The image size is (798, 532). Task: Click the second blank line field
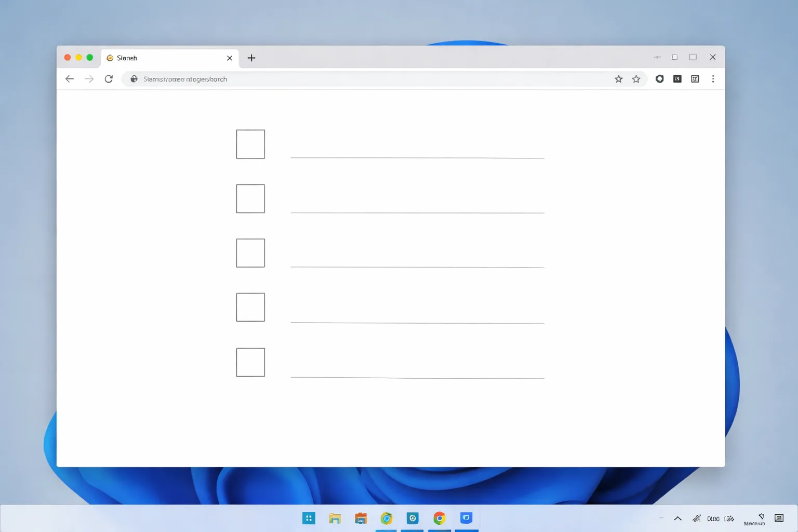point(417,205)
